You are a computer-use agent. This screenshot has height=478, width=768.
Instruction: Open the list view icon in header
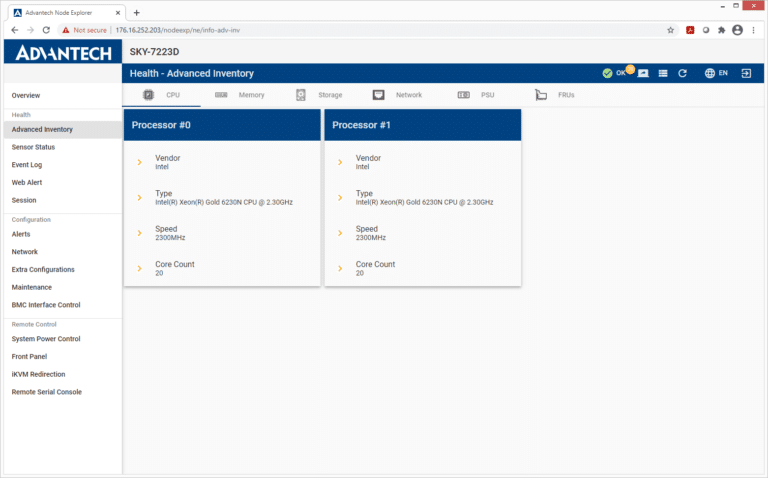pos(663,73)
